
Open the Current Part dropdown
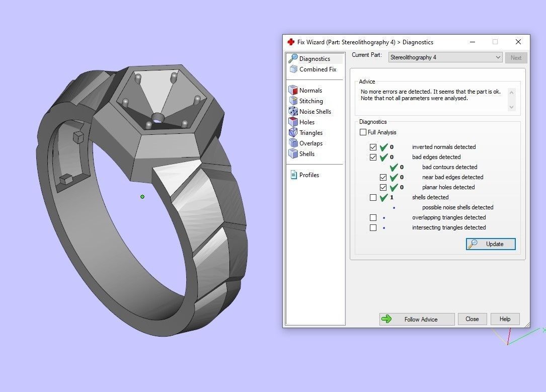click(445, 57)
